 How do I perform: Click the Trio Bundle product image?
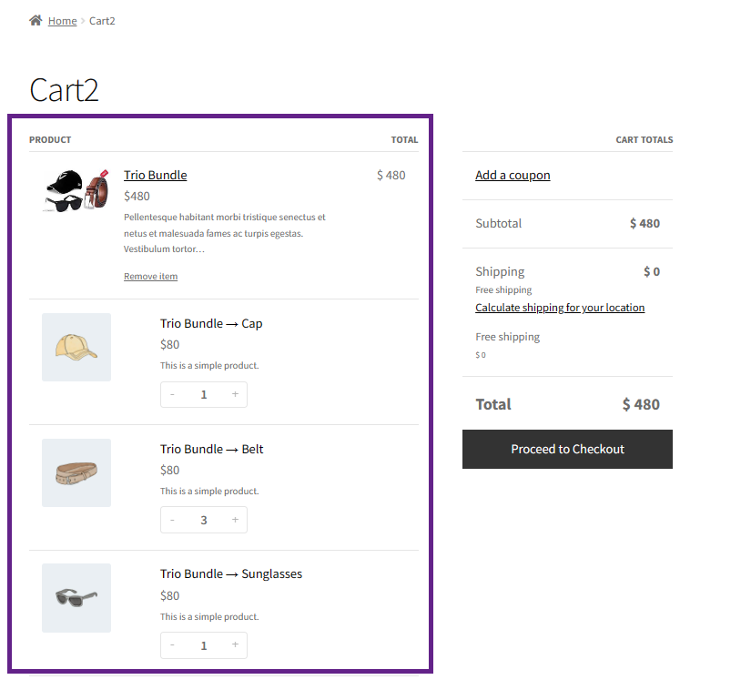(76, 190)
